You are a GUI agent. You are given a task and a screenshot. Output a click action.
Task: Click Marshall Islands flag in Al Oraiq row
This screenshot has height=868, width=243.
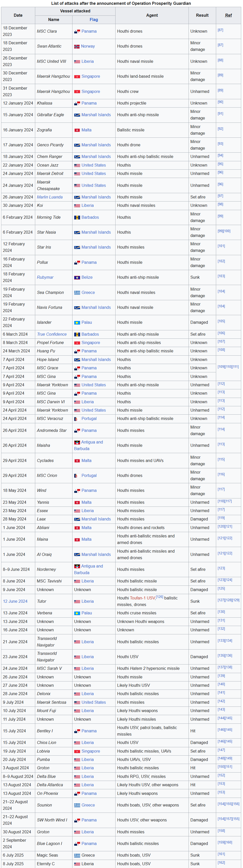tap(77, 555)
